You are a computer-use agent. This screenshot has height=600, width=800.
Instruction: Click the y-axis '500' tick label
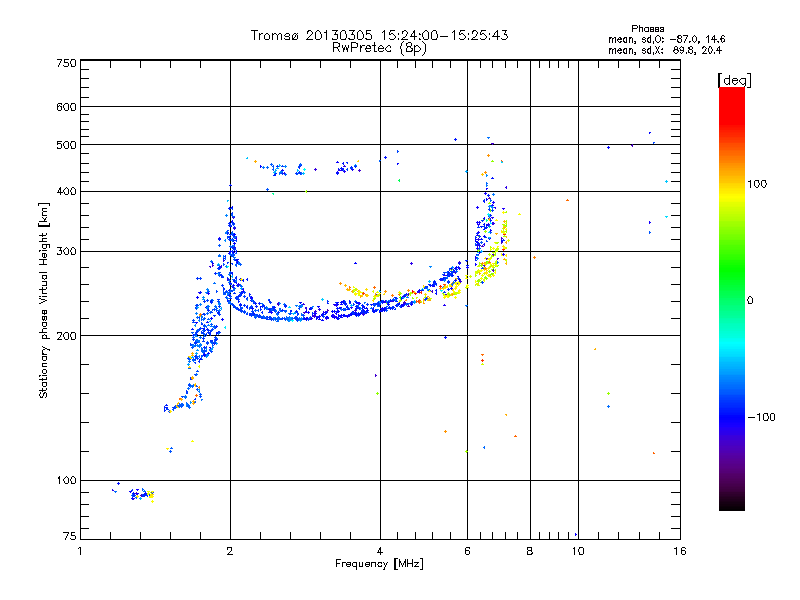66,145
